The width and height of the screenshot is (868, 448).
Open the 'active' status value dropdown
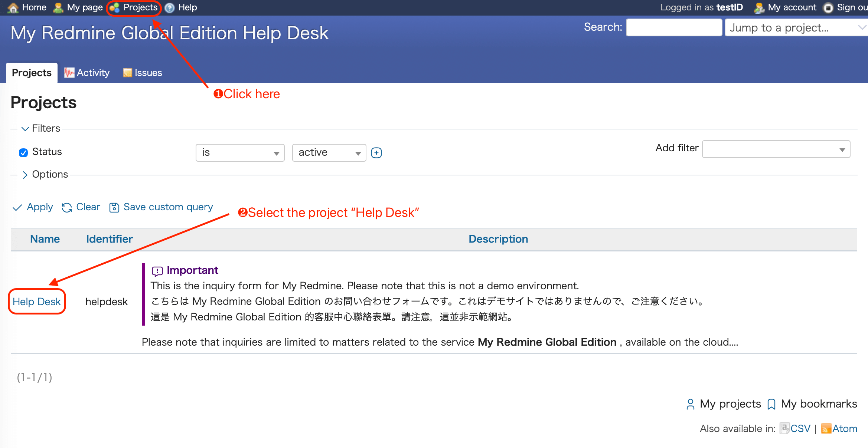tap(329, 153)
